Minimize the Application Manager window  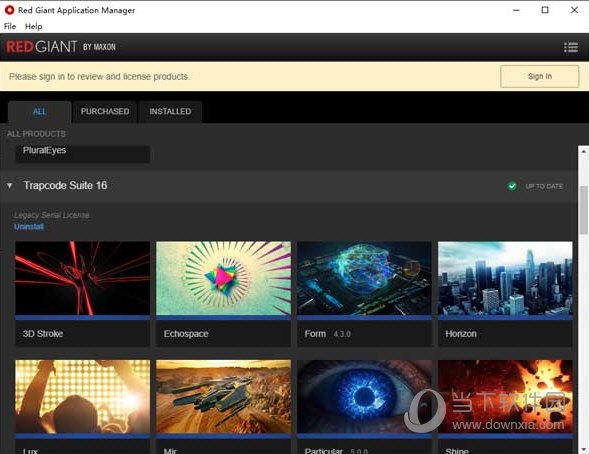coord(517,10)
